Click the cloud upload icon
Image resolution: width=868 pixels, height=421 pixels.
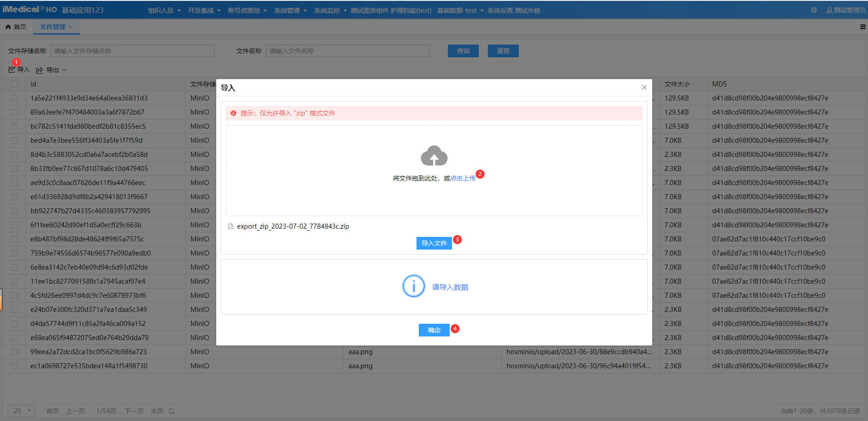coord(434,156)
